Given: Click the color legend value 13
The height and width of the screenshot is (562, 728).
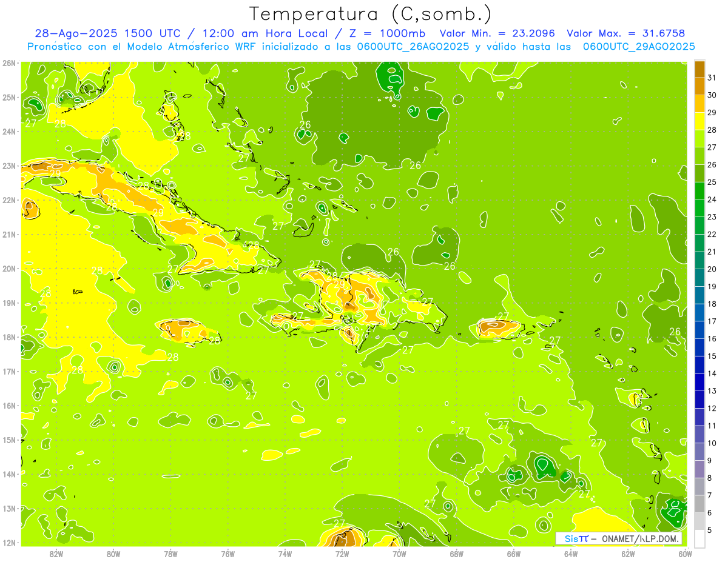Looking at the screenshot, I should tap(712, 390).
